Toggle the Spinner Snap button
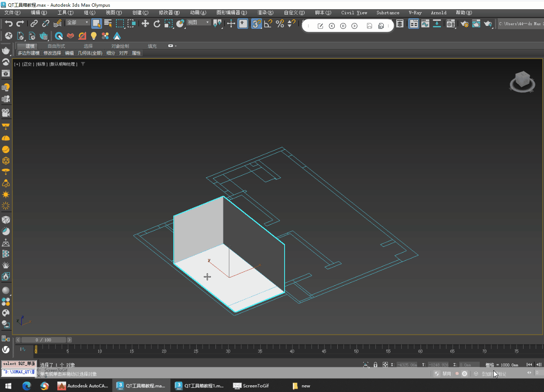Viewport: 544px width, 392px height. click(291, 24)
